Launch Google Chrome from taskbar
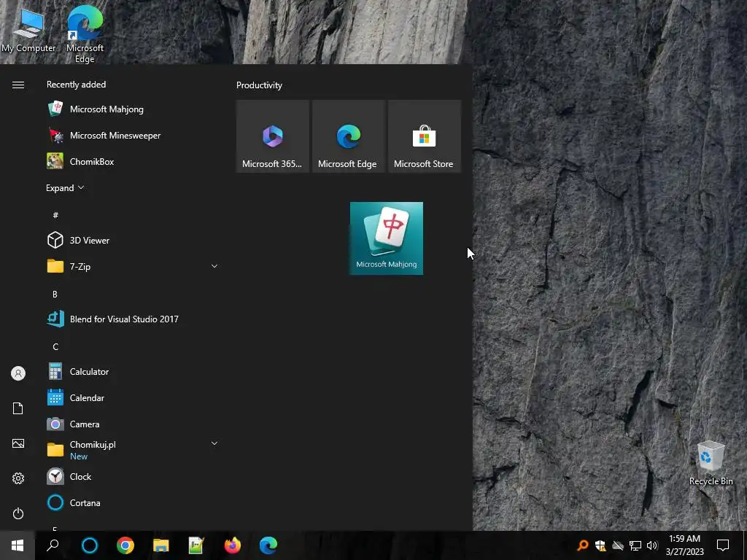Viewport: 747px width, 560px height. 125,545
